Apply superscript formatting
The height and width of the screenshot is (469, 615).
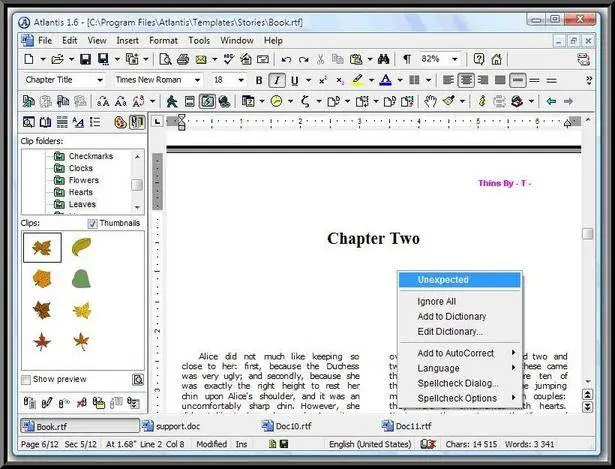[323, 80]
